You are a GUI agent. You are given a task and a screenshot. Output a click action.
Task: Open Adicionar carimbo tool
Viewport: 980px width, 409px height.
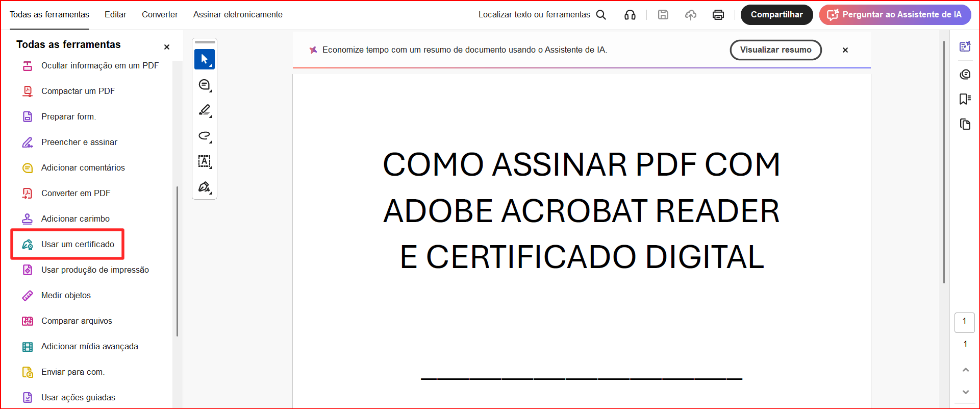point(66,219)
